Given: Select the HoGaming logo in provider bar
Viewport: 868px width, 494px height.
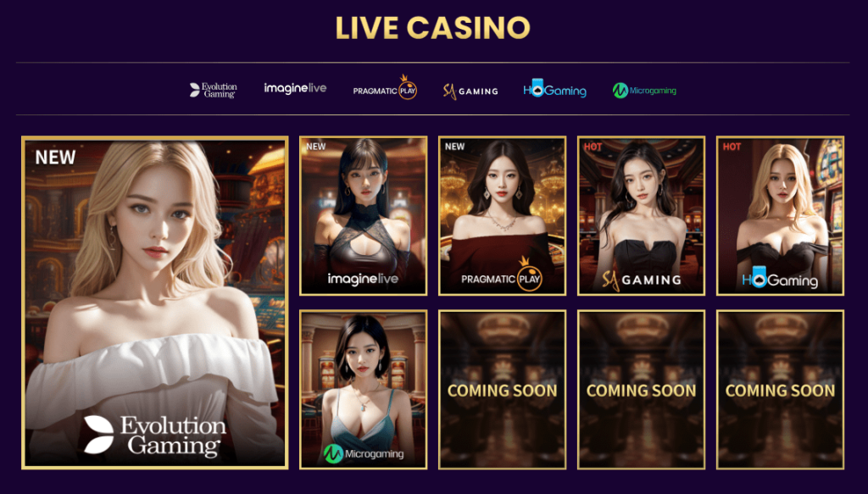Looking at the screenshot, I should pos(554,89).
